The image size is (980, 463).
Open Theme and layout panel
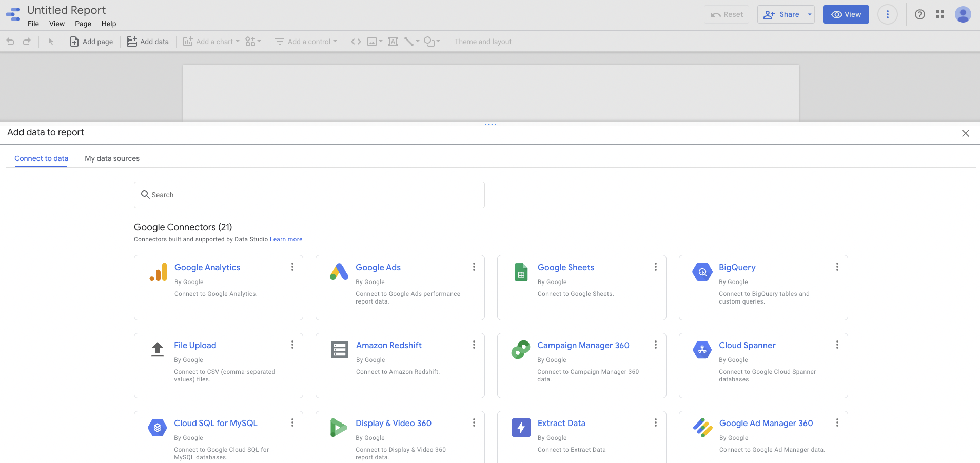[483, 42]
